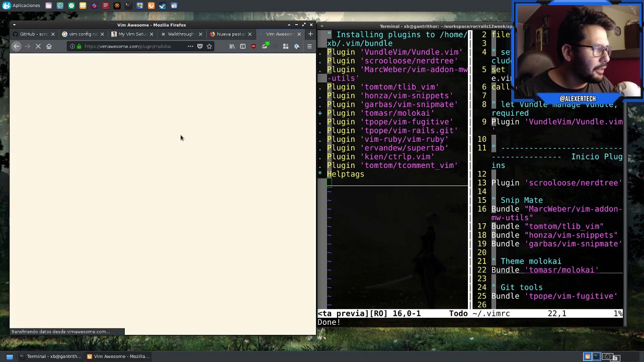The height and width of the screenshot is (362, 644).
Task: Save page to Pocket
Action: (200, 46)
